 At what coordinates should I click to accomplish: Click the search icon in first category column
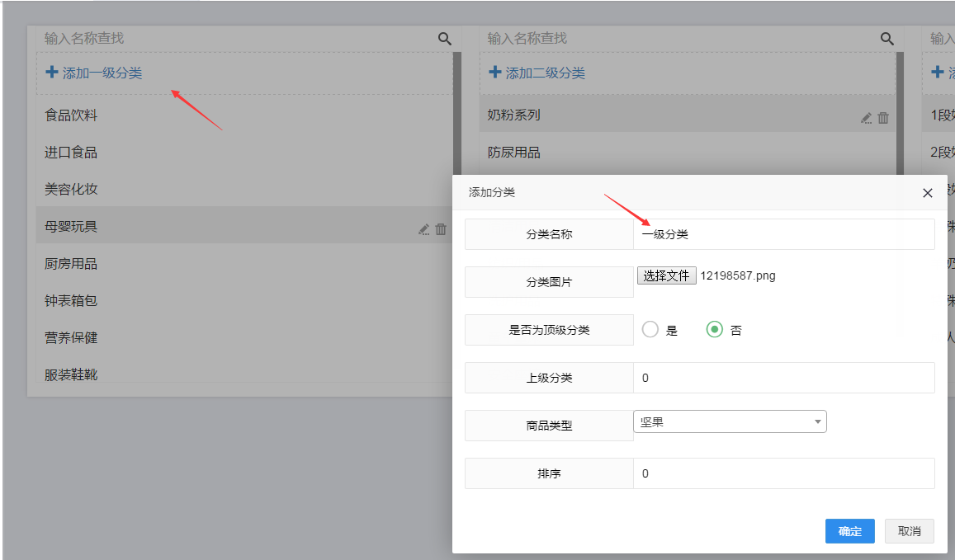pos(444,39)
